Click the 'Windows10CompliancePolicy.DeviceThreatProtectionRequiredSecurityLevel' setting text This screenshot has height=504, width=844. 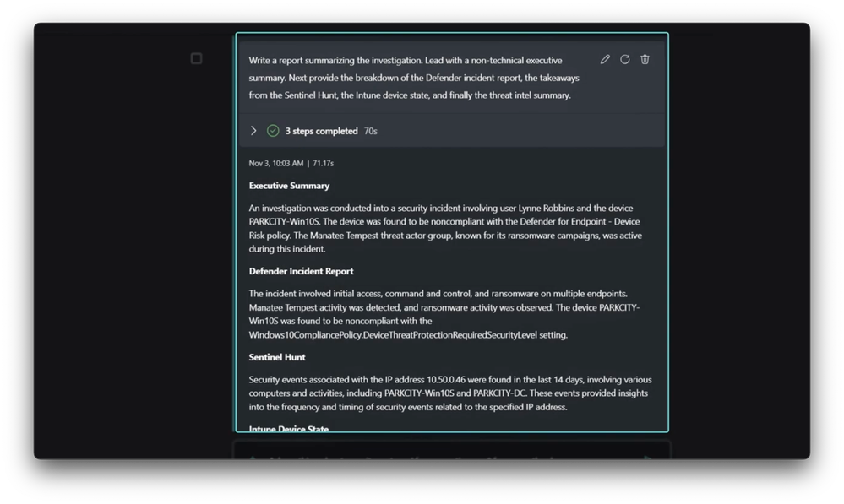pos(392,335)
